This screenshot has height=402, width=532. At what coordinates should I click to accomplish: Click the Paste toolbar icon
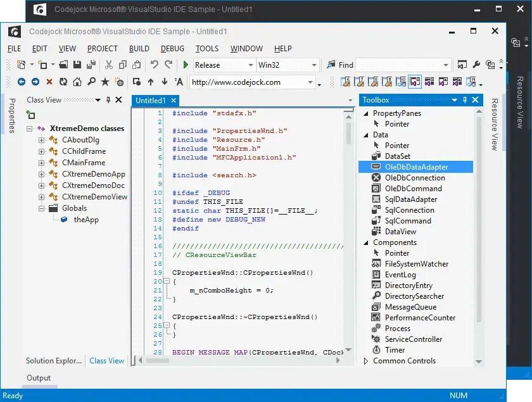pyautogui.click(x=137, y=65)
